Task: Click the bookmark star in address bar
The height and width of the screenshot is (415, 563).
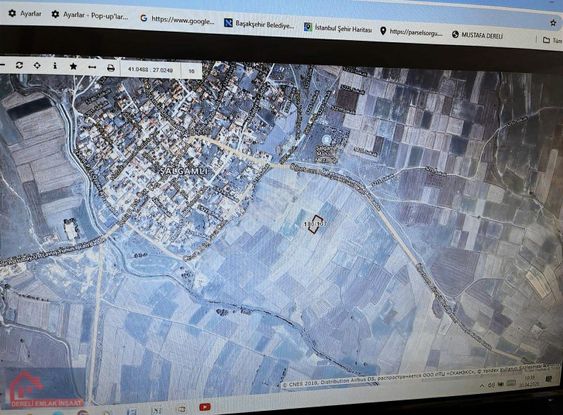Action: (553, 23)
